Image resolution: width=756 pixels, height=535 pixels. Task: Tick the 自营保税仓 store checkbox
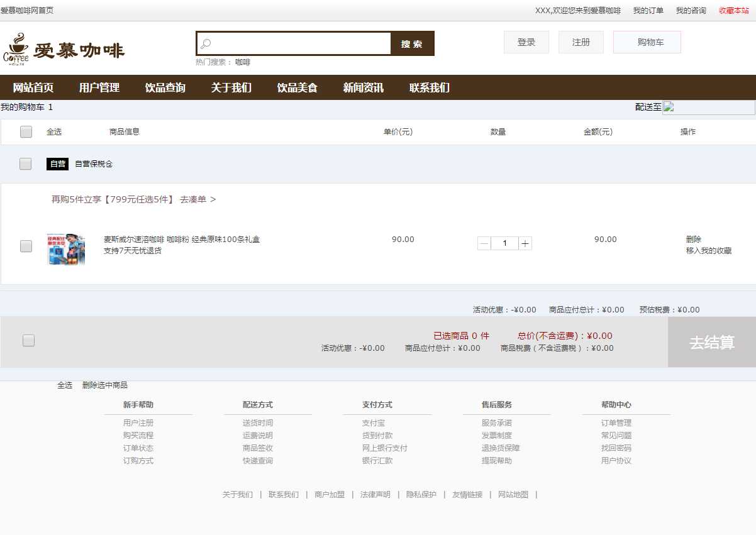click(x=25, y=164)
